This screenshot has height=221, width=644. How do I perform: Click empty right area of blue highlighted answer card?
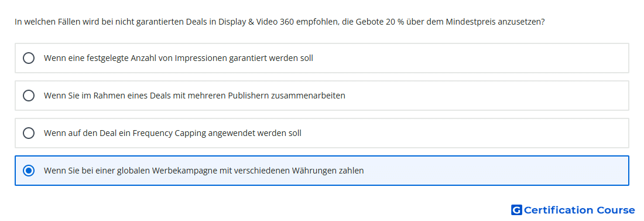click(493, 171)
